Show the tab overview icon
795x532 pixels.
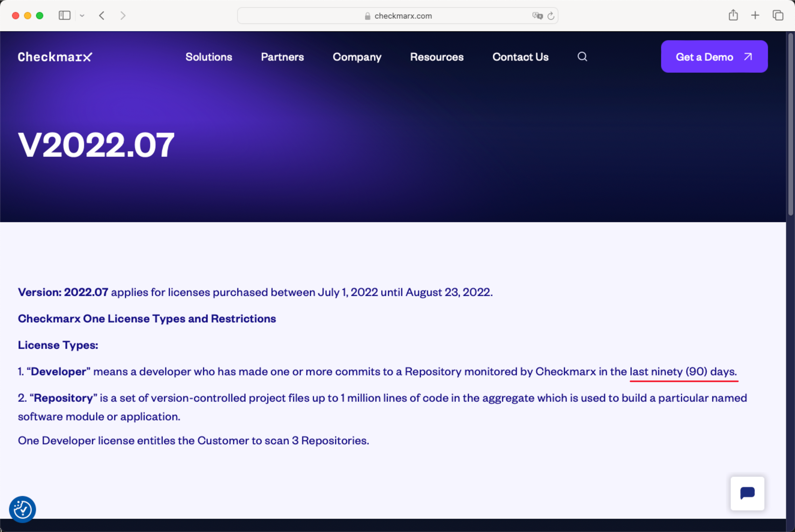(x=778, y=15)
